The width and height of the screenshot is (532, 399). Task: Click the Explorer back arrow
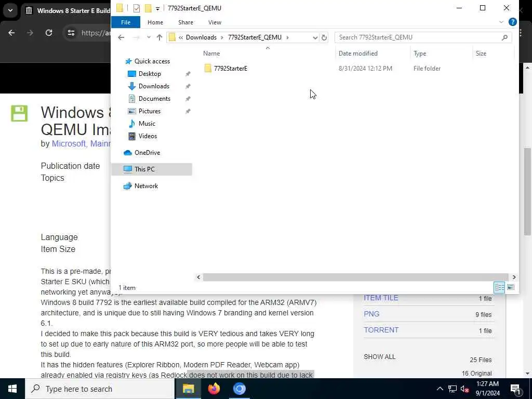pyautogui.click(x=121, y=37)
